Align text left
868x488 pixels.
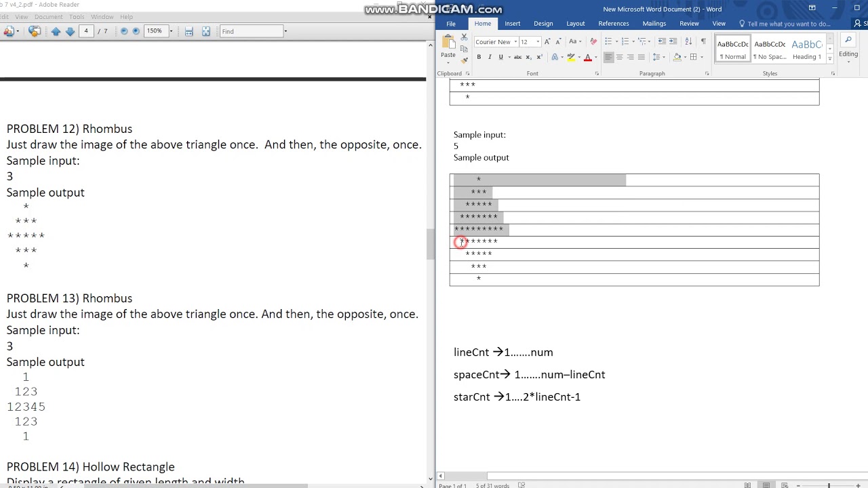pos(608,58)
